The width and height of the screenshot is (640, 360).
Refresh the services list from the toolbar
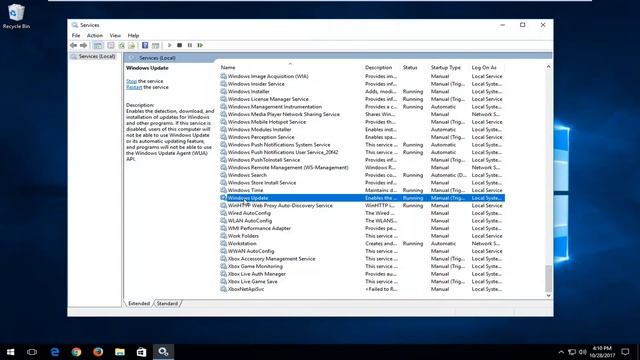pyautogui.click(x=121, y=45)
